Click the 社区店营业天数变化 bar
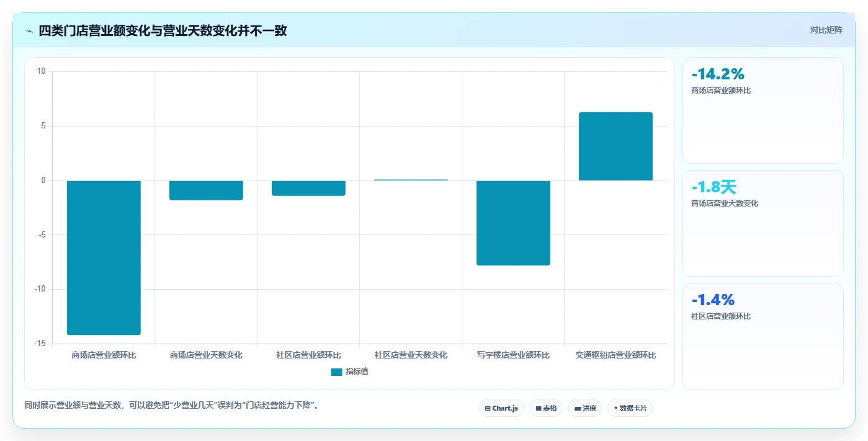The height and width of the screenshot is (441, 868). pos(411,180)
